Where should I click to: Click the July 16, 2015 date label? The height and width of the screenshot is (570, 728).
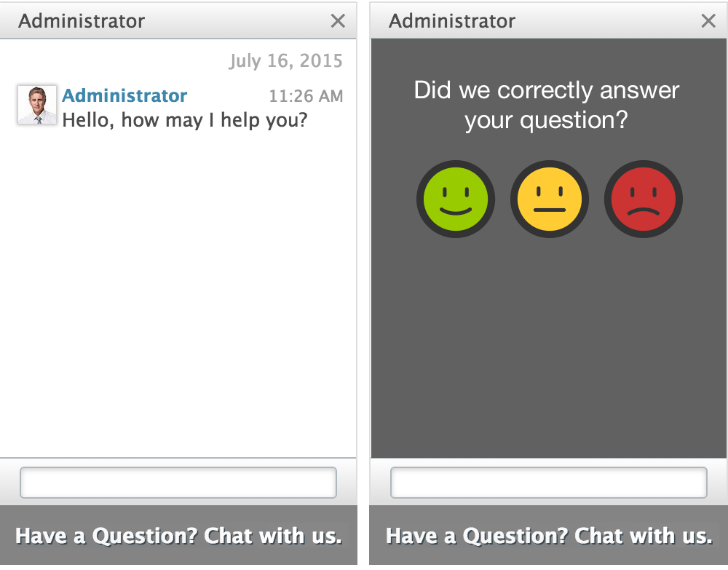(x=285, y=60)
